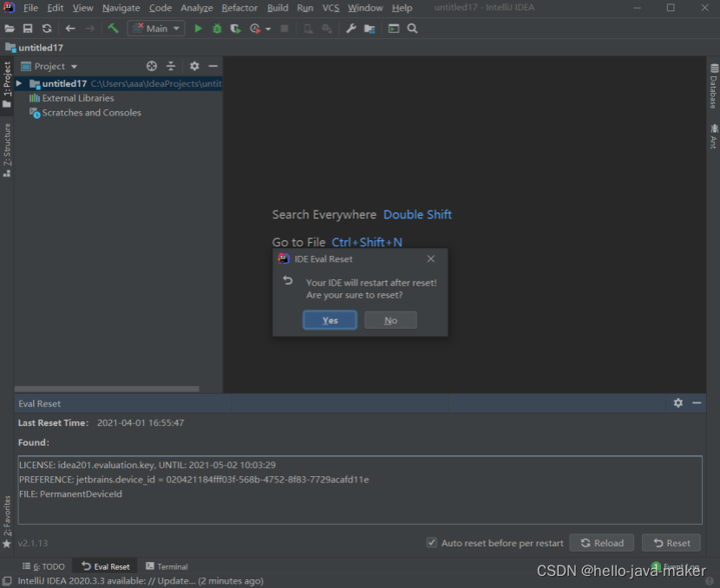Open the 1: Project side tab
This screenshot has width=720, height=588.
pos(7,84)
